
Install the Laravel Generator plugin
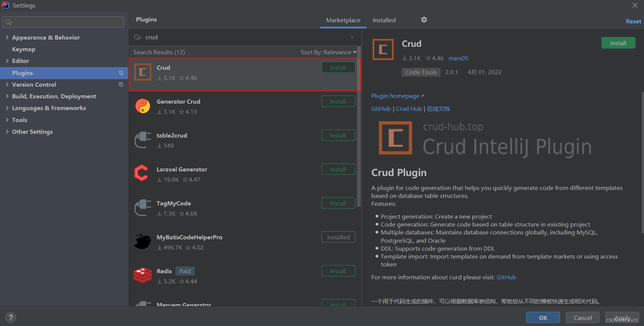[x=338, y=170]
